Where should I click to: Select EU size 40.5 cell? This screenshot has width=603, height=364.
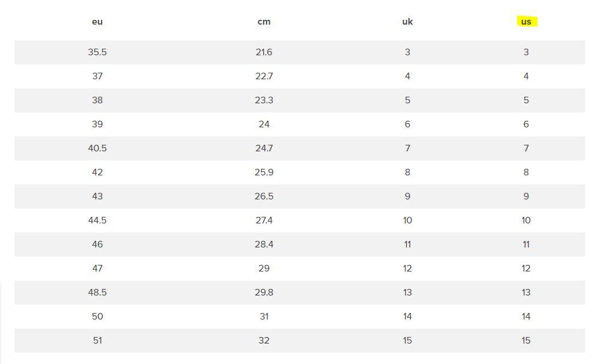point(97,148)
